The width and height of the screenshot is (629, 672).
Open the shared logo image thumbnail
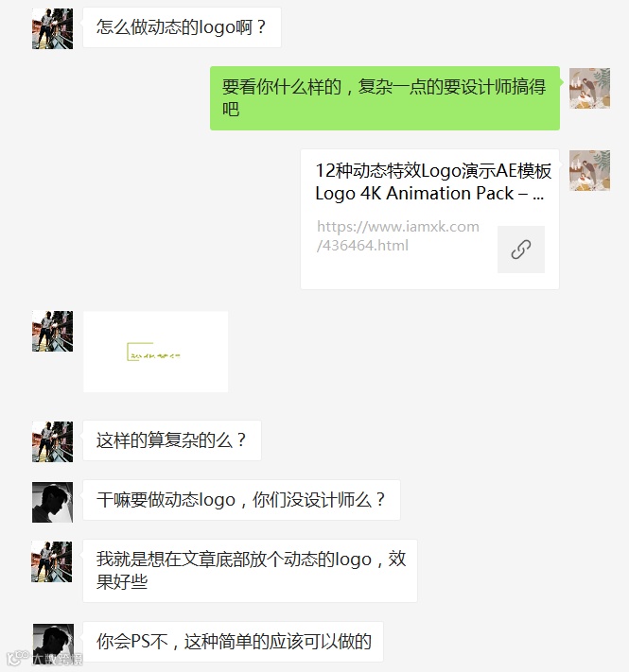(x=156, y=352)
